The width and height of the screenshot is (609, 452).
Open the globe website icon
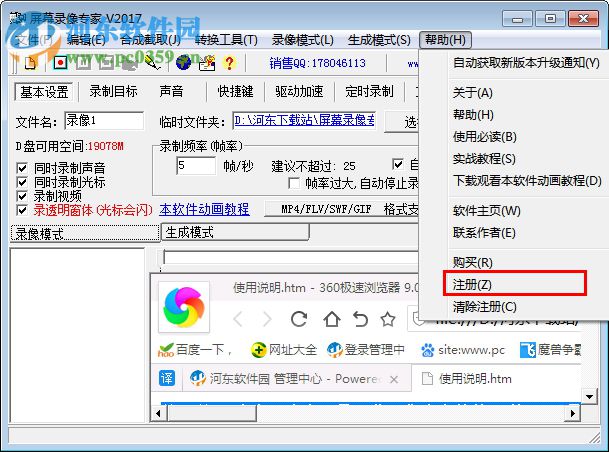(x=183, y=63)
